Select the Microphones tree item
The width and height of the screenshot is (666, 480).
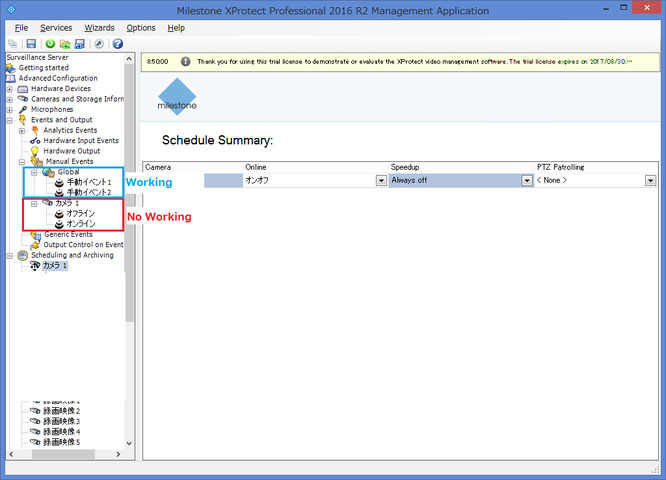point(52,109)
